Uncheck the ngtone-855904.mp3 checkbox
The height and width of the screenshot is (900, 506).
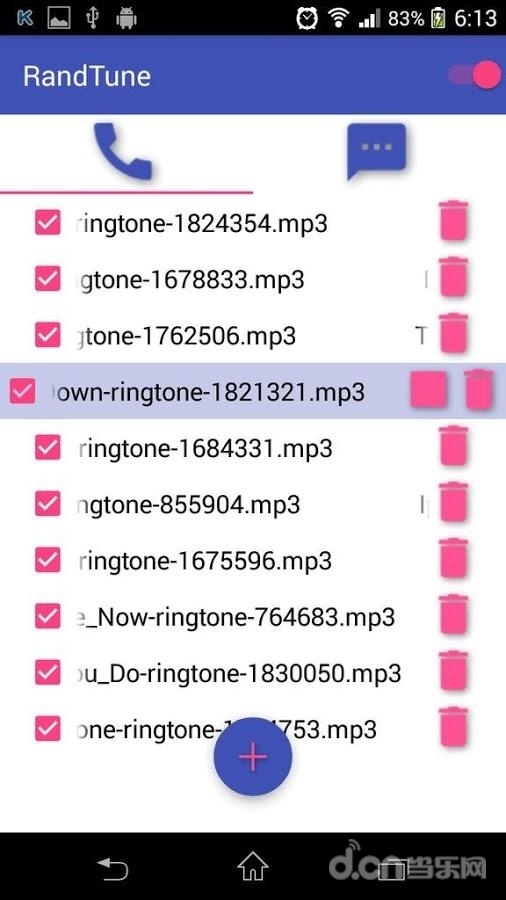(x=48, y=503)
